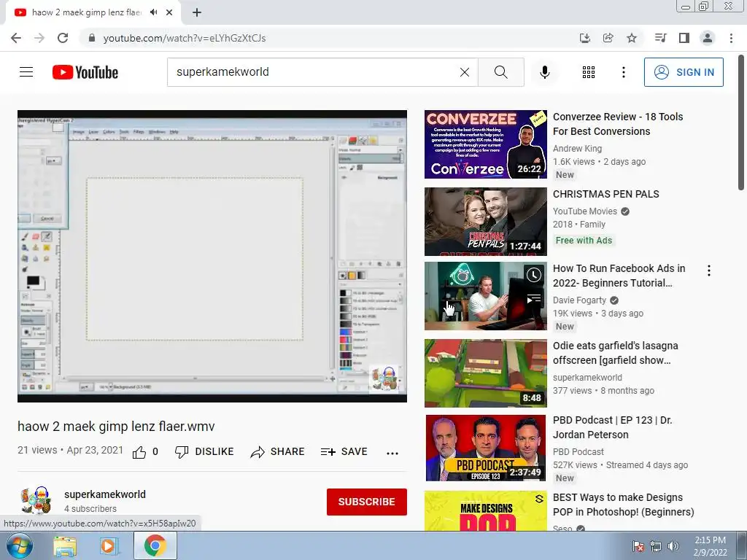Open CHRISTMAS PEN PALS thumbnail
The width and height of the screenshot is (747, 560).
[x=485, y=222]
